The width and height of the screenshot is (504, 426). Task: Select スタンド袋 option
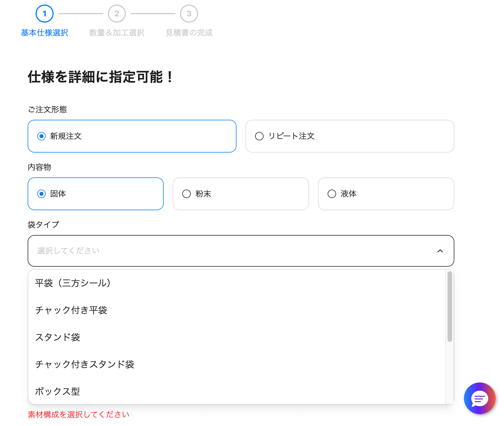(58, 337)
